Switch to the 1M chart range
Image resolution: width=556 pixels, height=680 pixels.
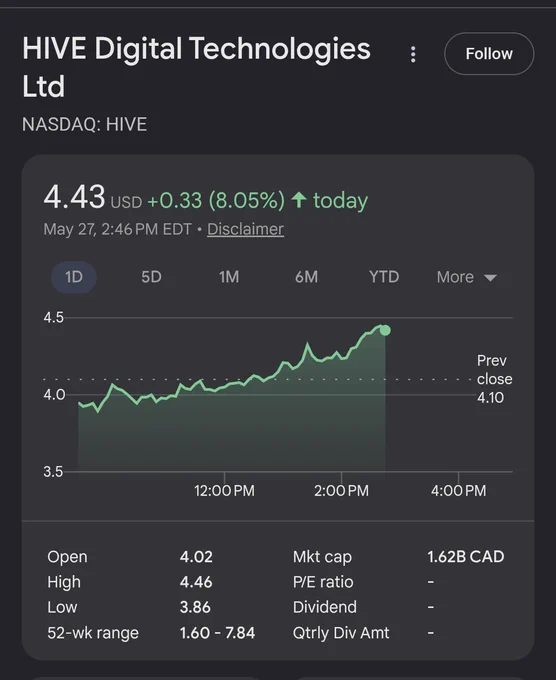(x=229, y=277)
